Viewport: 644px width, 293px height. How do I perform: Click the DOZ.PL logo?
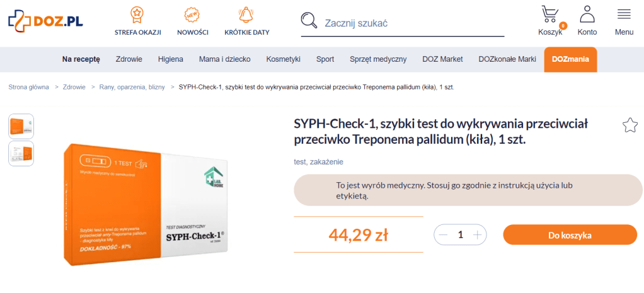(45, 21)
